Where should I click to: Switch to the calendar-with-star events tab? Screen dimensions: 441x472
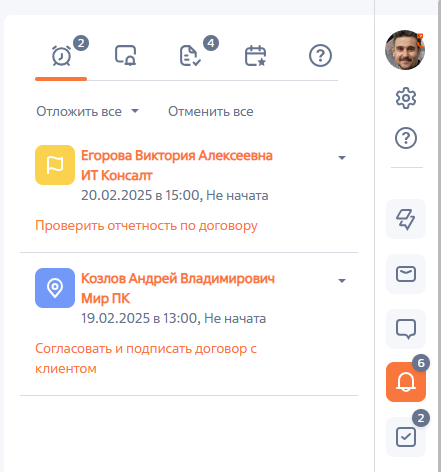point(255,55)
